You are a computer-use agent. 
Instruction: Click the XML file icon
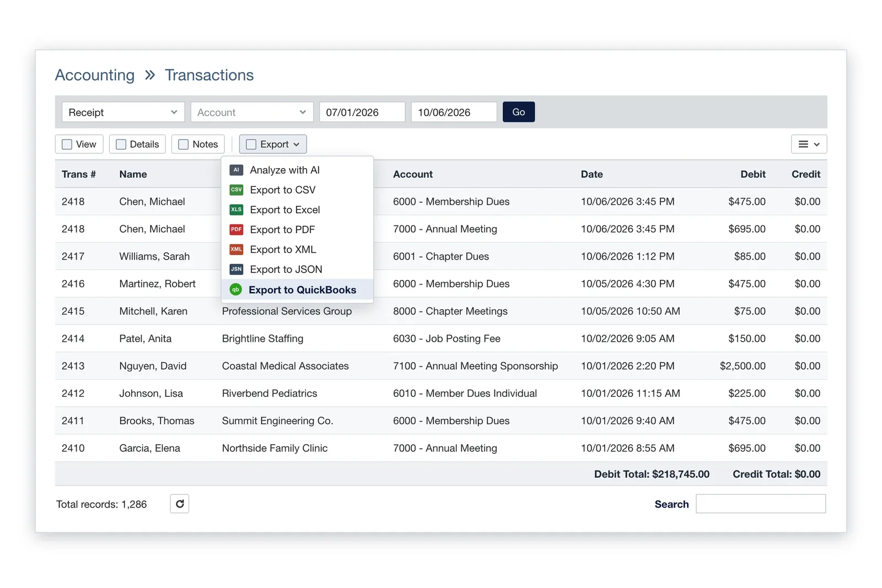coord(236,249)
